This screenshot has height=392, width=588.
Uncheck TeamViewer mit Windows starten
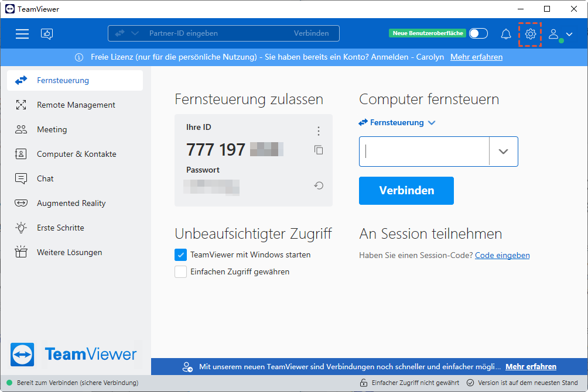(x=180, y=255)
